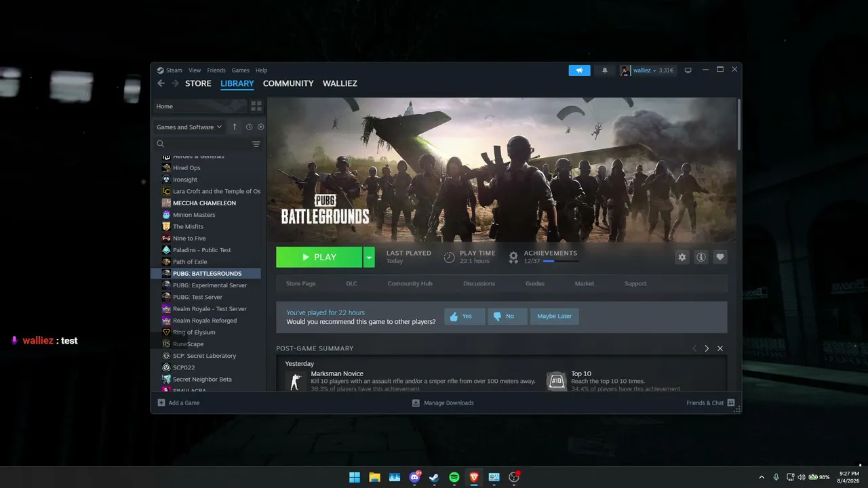
Task: Add PUBG to favorites heart icon
Action: pyautogui.click(x=720, y=257)
